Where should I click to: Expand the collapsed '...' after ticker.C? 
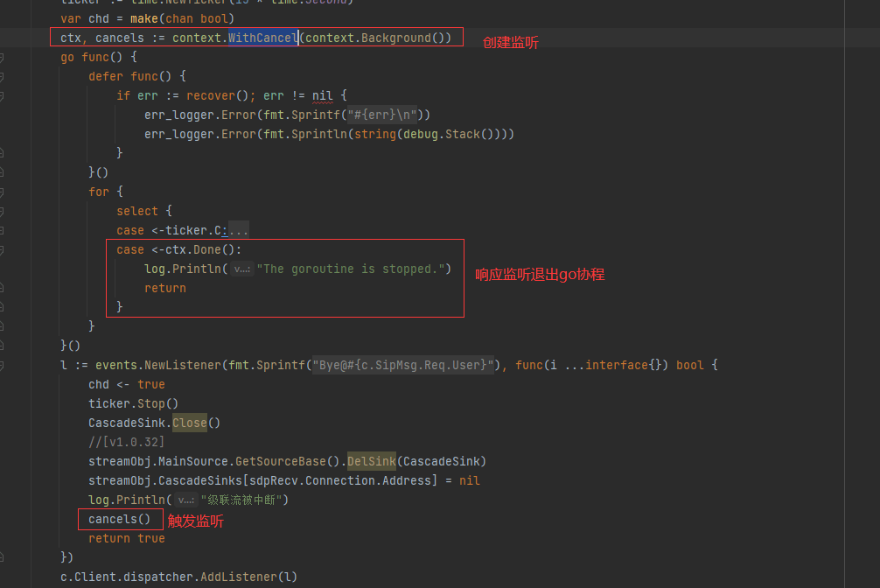[x=238, y=231]
